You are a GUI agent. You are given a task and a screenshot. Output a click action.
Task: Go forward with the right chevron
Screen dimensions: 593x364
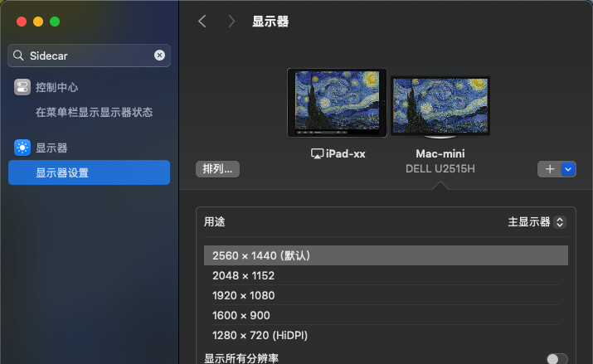(231, 22)
